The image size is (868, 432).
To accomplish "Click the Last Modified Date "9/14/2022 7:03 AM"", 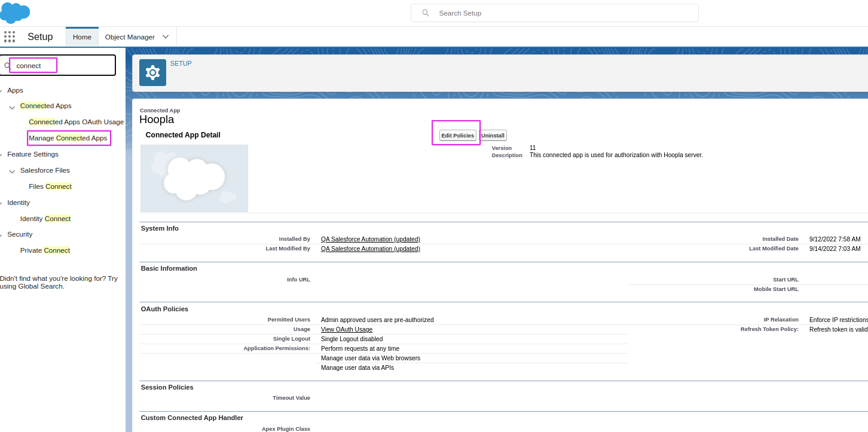I will 835,249.
